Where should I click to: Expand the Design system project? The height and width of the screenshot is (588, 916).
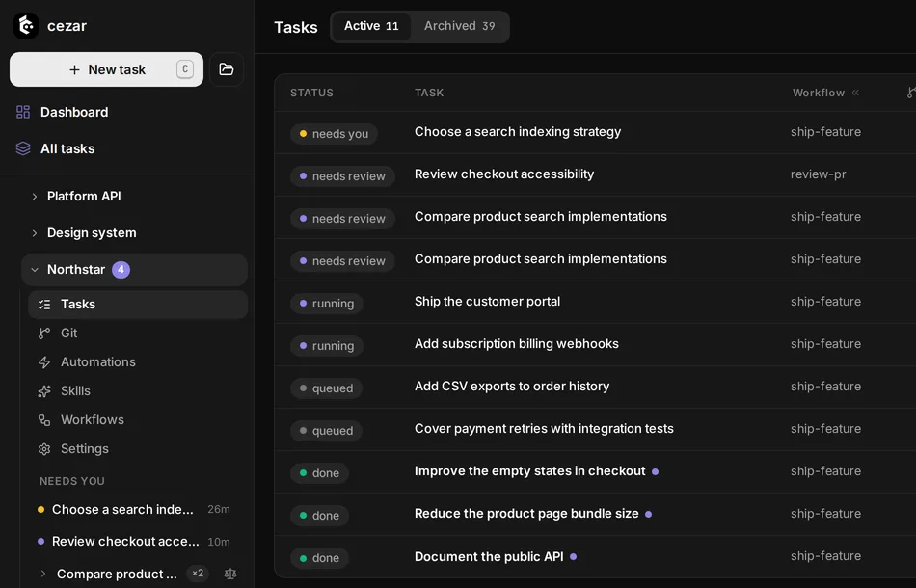pos(35,233)
